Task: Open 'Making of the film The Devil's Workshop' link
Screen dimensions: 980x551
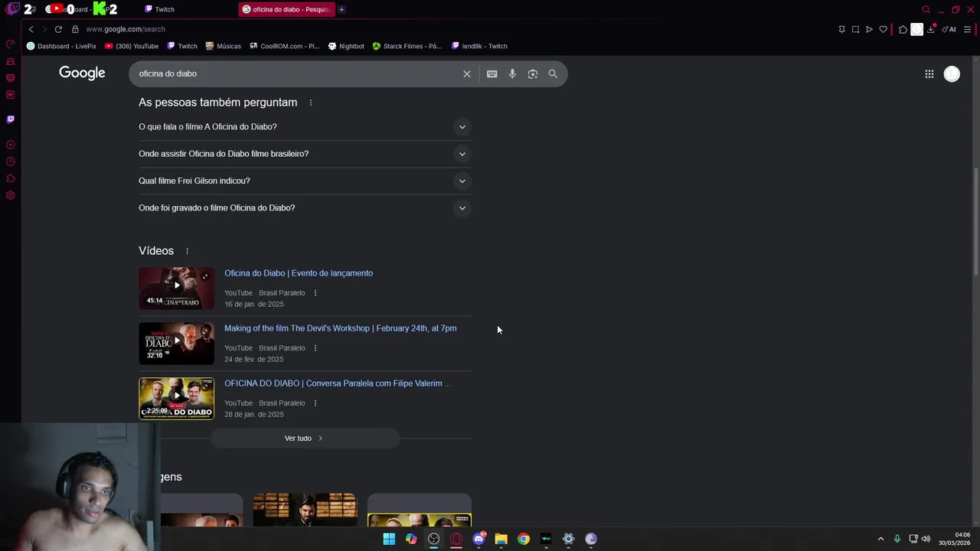Action: click(x=341, y=328)
